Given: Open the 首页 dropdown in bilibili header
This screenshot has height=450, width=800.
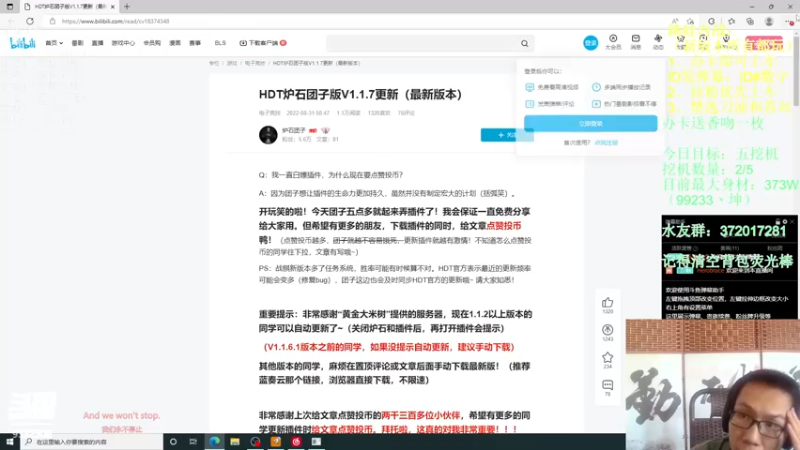Looking at the screenshot, I should (54, 43).
